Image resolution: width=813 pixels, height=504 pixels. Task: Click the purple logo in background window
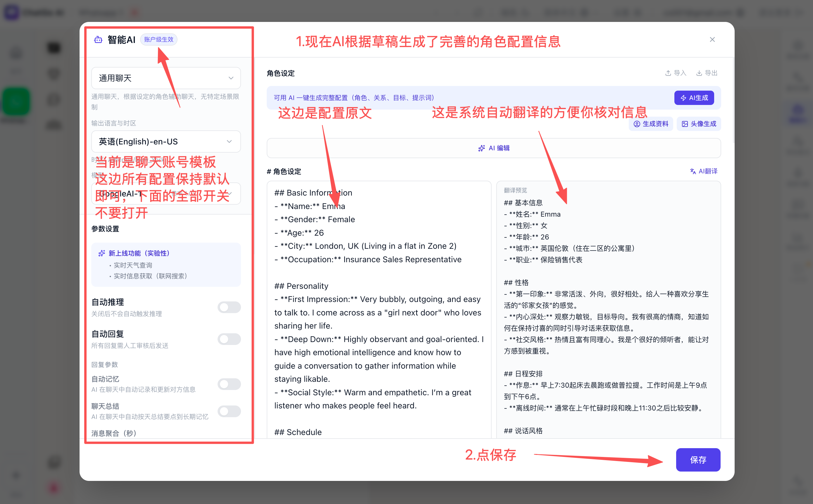(12, 13)
